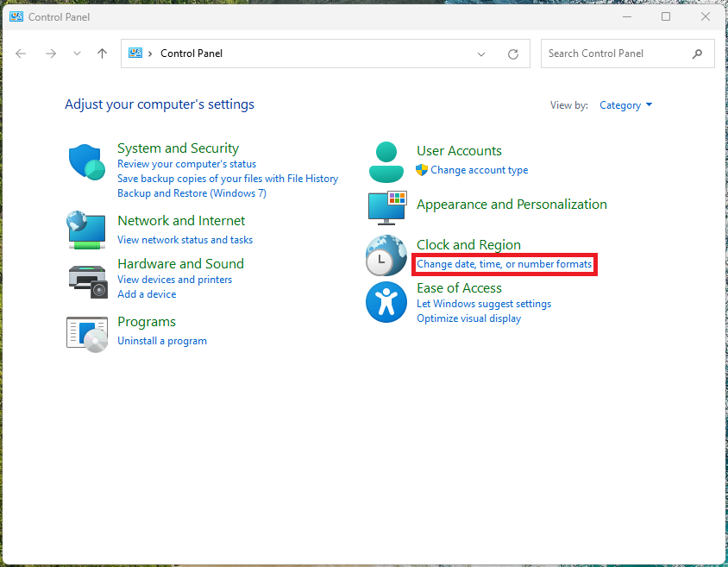Open the recent locations chevron dropdown

pos(77,54)
